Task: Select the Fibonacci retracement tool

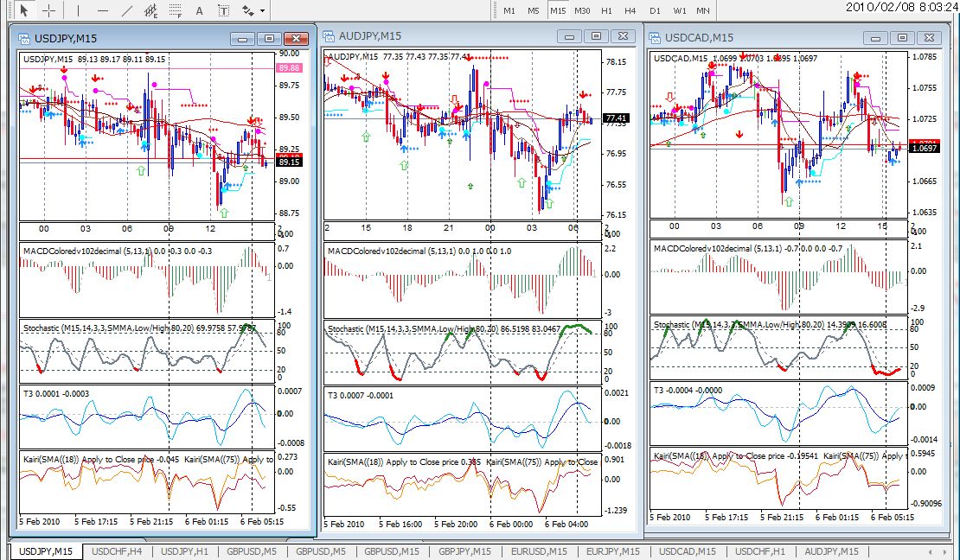Action: pyautogui.click(x=175, y=10)
